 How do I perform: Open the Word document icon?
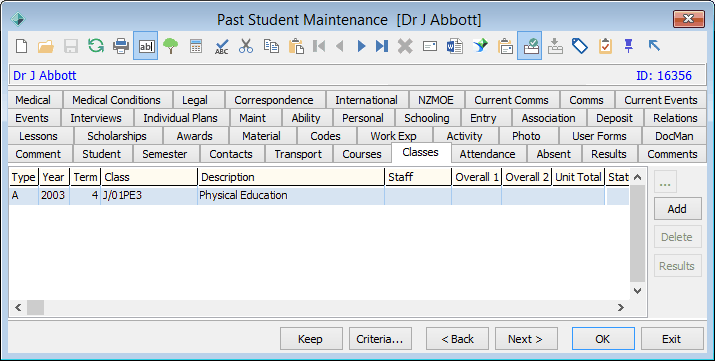(x=455, y=46)
